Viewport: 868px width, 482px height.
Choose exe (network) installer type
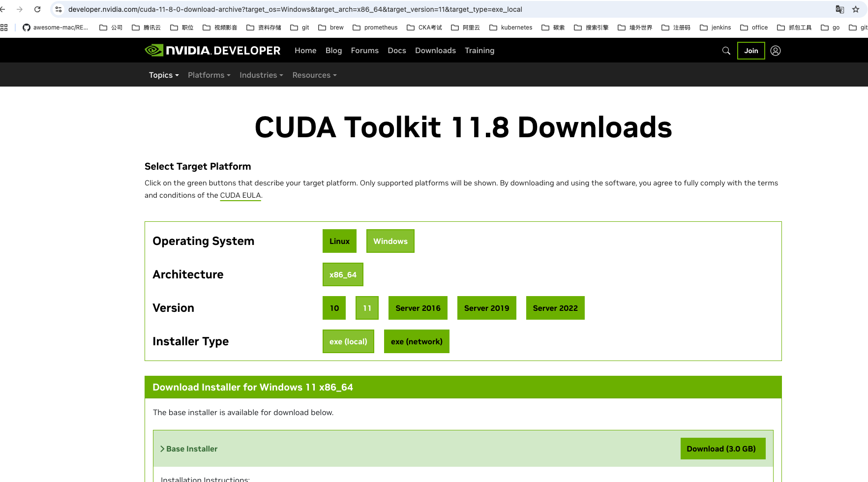(417, 341)
